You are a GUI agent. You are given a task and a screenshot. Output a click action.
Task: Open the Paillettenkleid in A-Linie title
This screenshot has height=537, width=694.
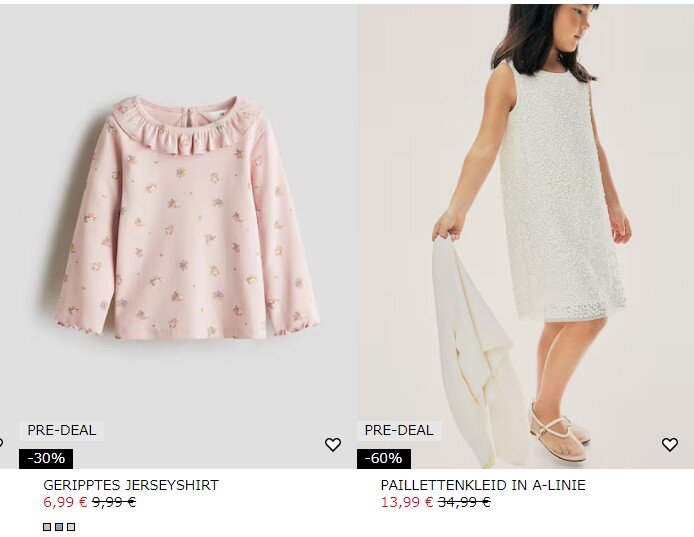(483, 485)
